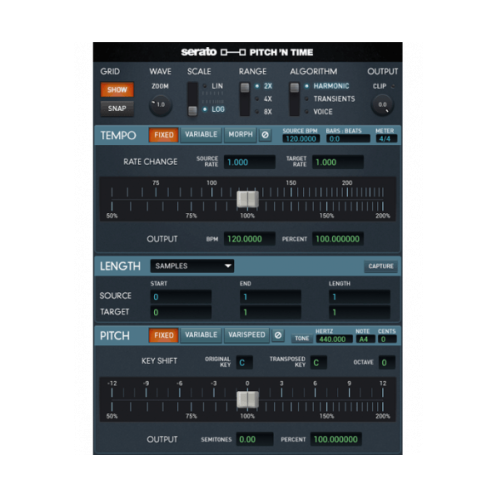Click the SOURCE END field
Screen dimensions: 497x497
point(270,297)
